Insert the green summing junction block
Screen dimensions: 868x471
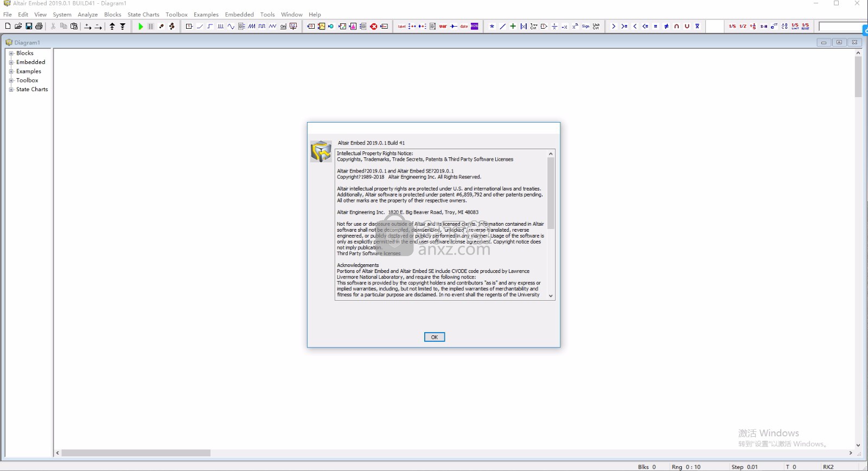click(x=513, y=26)
